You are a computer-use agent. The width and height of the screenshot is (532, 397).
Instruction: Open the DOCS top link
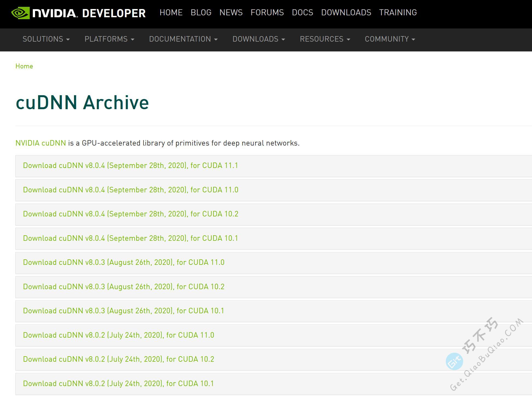click(302, 13)
